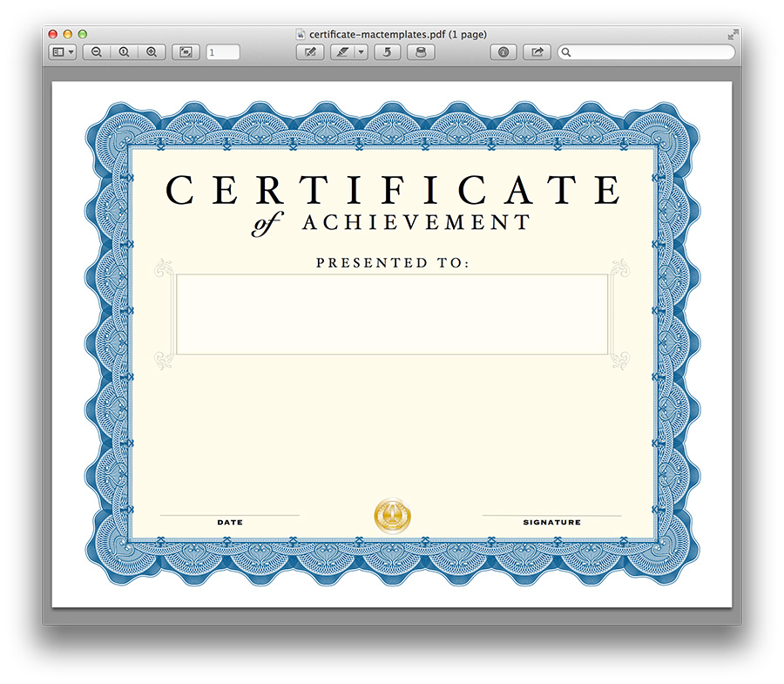Select the highlight marker tool
The width and height of the screenshot is (784, 684).
pyautogui.click(x=343, y=52)
